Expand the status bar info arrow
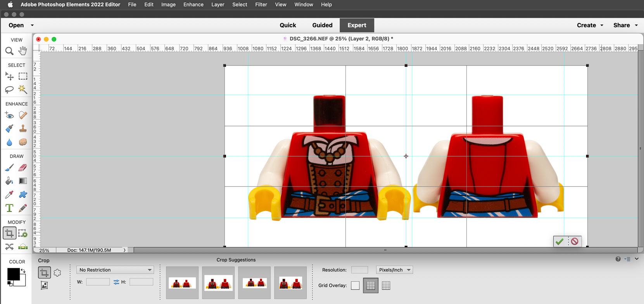This screenshot has height=304, width=644. point(124,250)
